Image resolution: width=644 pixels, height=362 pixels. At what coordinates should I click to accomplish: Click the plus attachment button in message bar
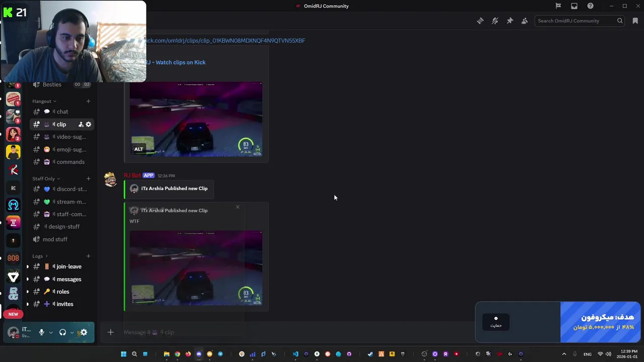(111, 332)
